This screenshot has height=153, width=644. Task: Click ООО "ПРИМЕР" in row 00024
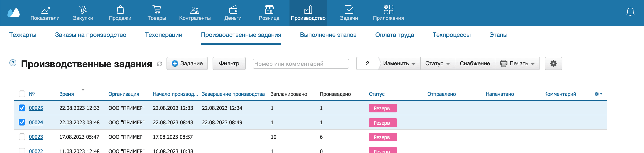(127, 122)
